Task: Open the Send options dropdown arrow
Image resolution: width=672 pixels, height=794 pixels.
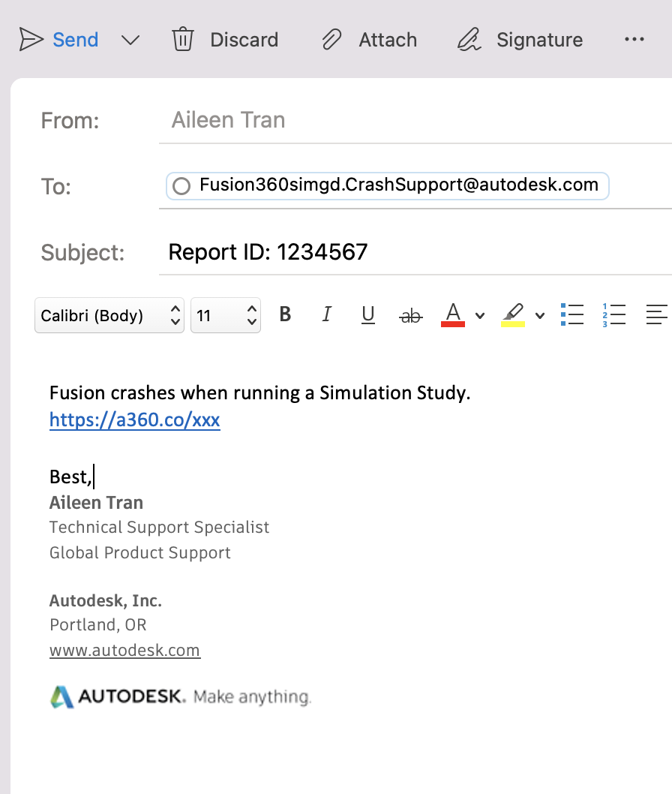Action: point(130,40)
